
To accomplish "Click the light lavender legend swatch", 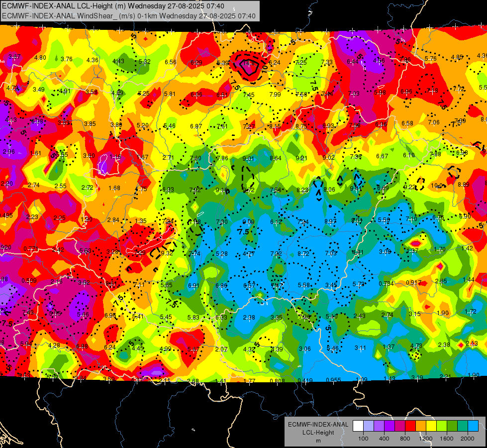I will [369, 426].
